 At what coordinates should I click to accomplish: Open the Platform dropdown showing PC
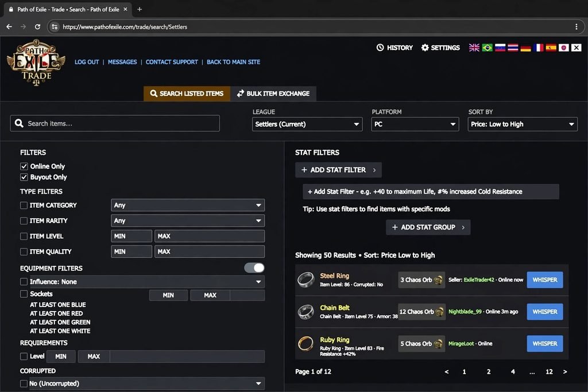pos(415,124)
